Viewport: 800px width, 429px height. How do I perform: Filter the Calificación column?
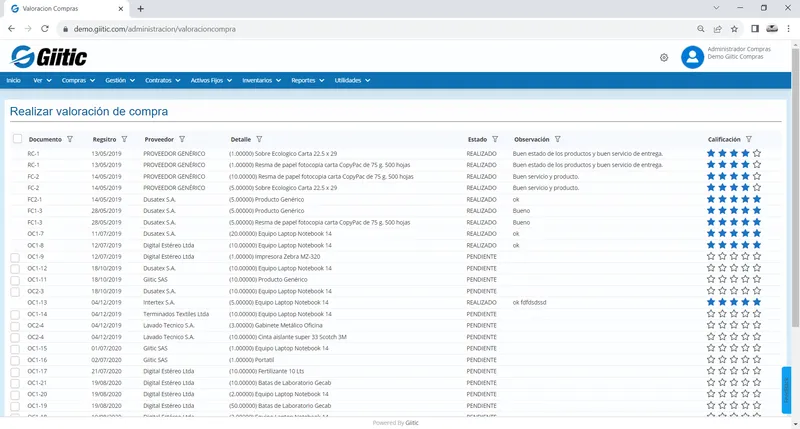click(x=749, y=139)
